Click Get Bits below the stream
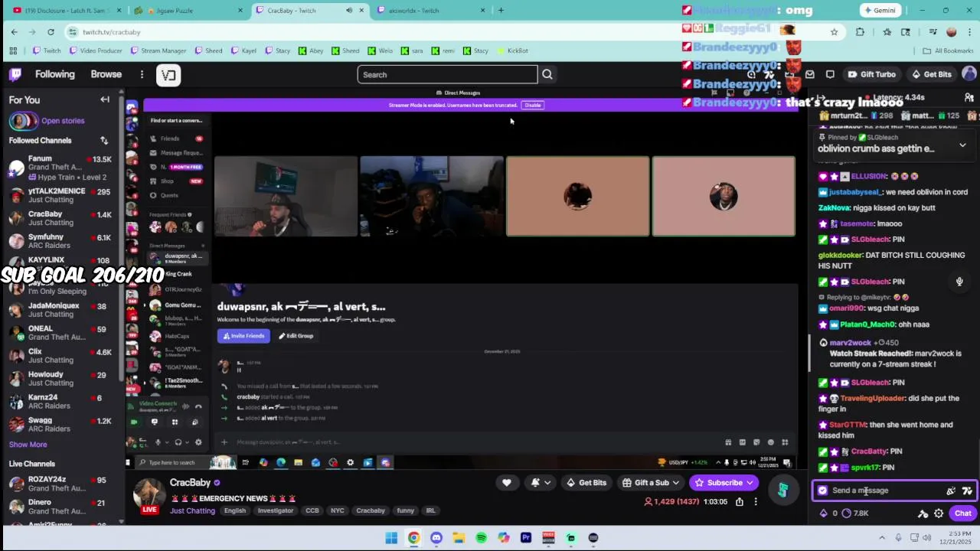 tap(586, 483)
